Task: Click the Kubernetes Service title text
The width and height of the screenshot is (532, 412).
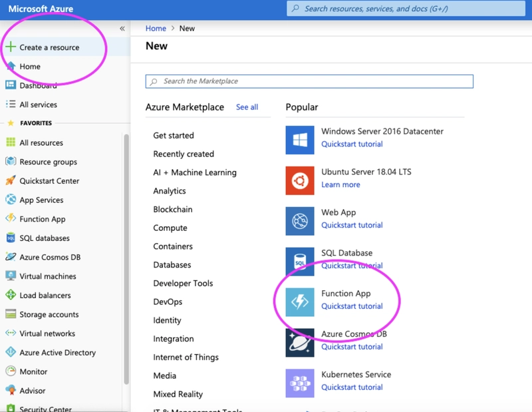Action: (356, 374)
